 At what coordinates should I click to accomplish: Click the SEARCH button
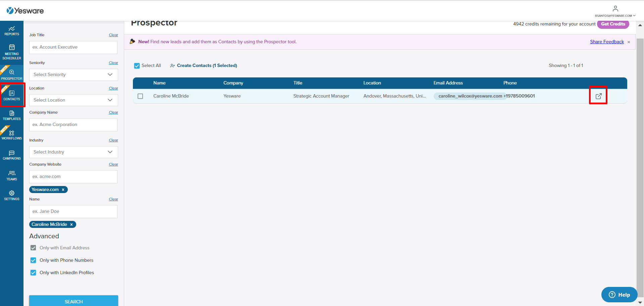(73, 301)
